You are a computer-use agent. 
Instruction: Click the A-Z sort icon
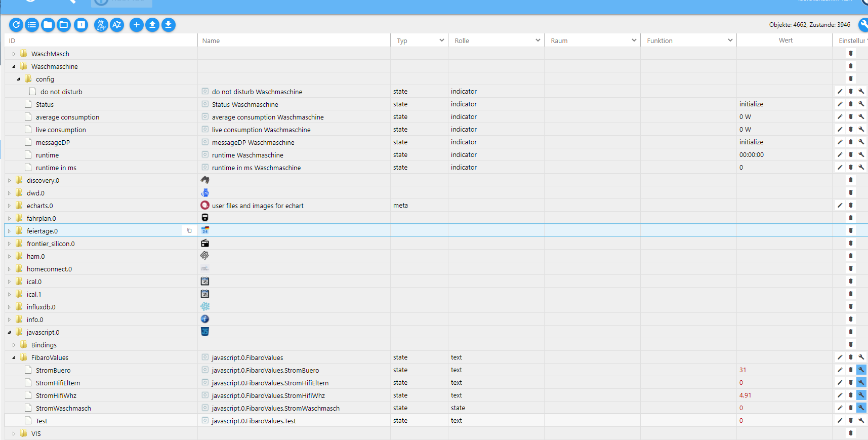117,25
